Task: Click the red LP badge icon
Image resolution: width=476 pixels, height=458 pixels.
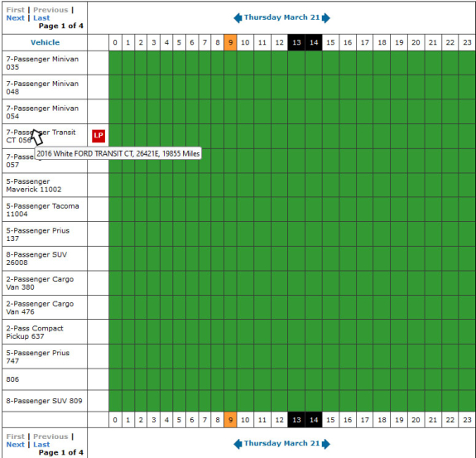Action: (99, 136)
